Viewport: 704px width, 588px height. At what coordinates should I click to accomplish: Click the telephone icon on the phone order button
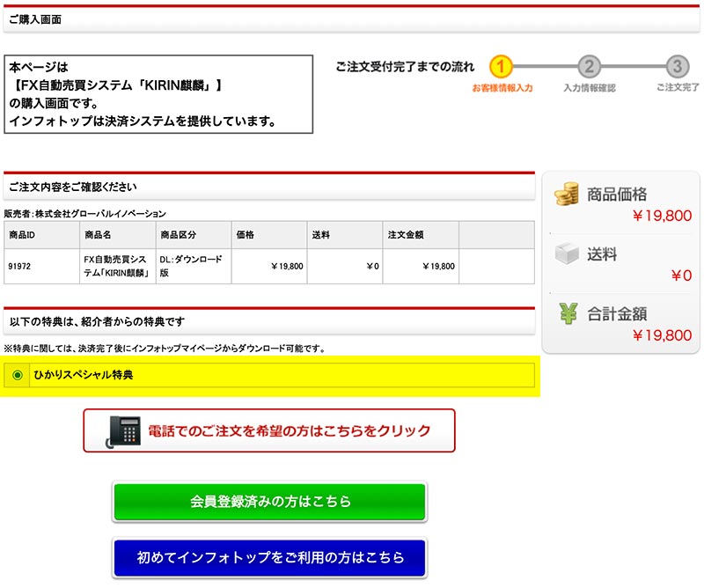123,431
